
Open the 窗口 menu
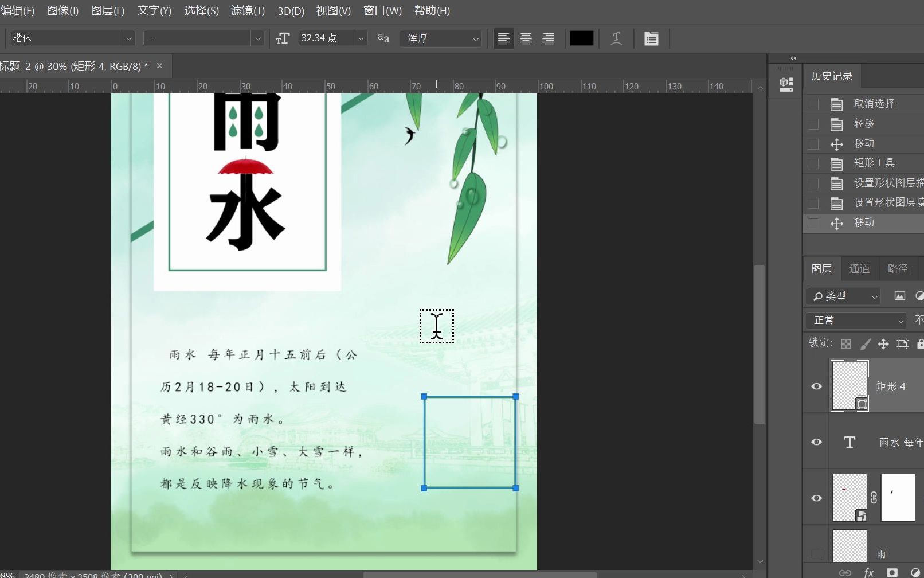(x=382, y=11)
